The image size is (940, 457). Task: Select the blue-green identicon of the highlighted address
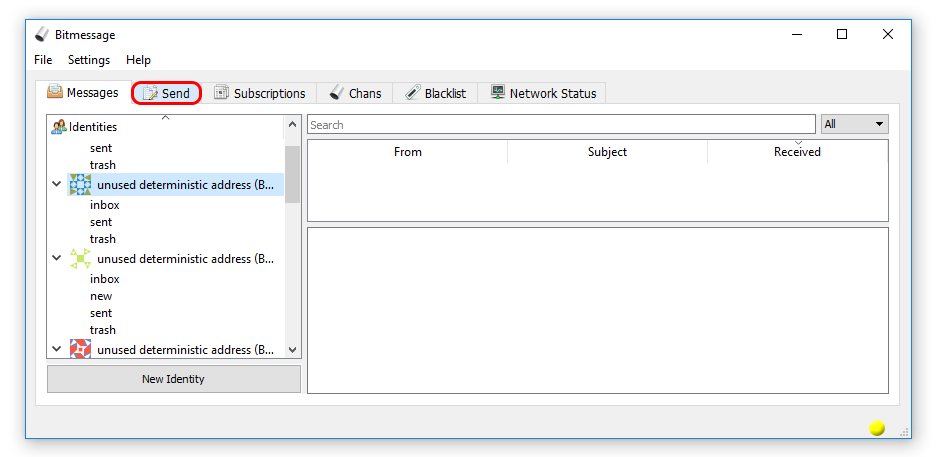(x=80, y=185)
